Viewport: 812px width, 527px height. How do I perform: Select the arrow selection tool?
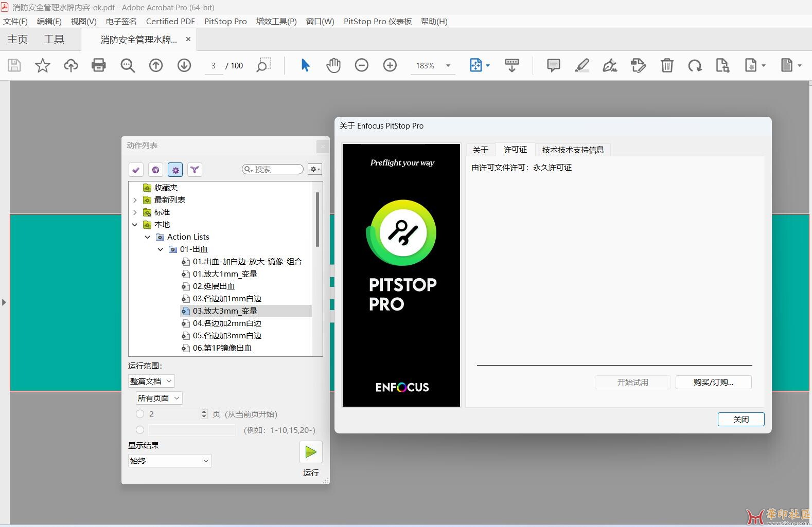tap(305, 65)
